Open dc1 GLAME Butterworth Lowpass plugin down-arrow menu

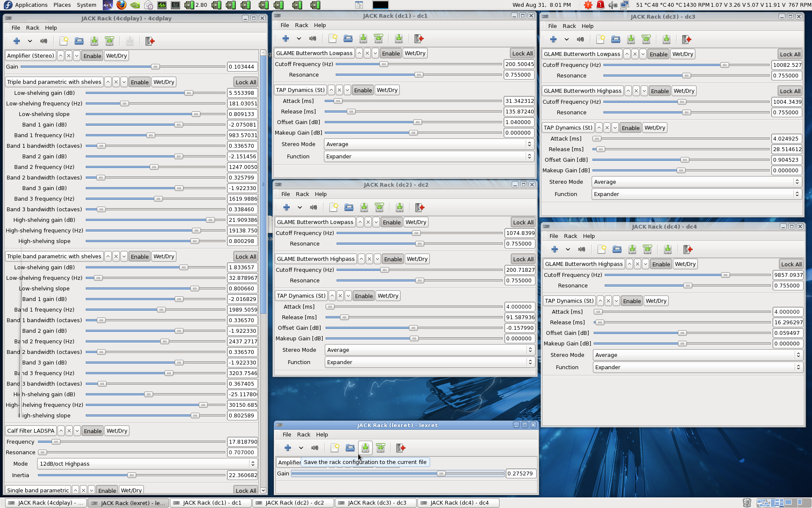[x=375, y=53]
